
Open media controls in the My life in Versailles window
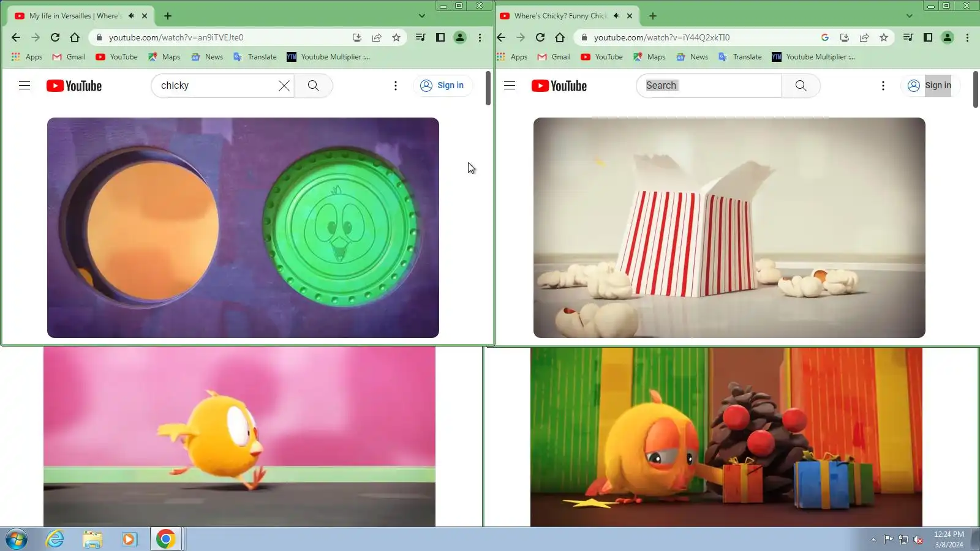(x=420, y=37)
